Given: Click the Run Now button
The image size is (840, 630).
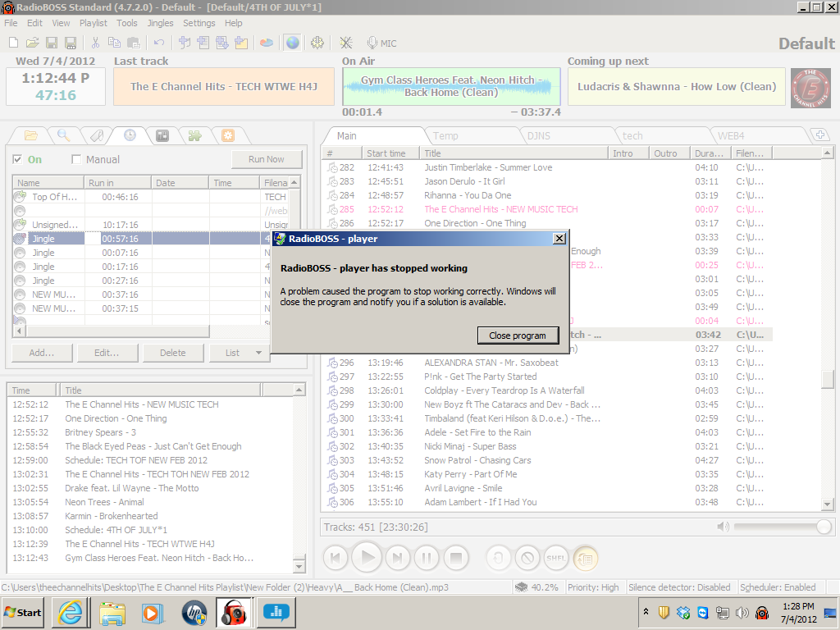Looking at the screenshot, I should 267,159.
